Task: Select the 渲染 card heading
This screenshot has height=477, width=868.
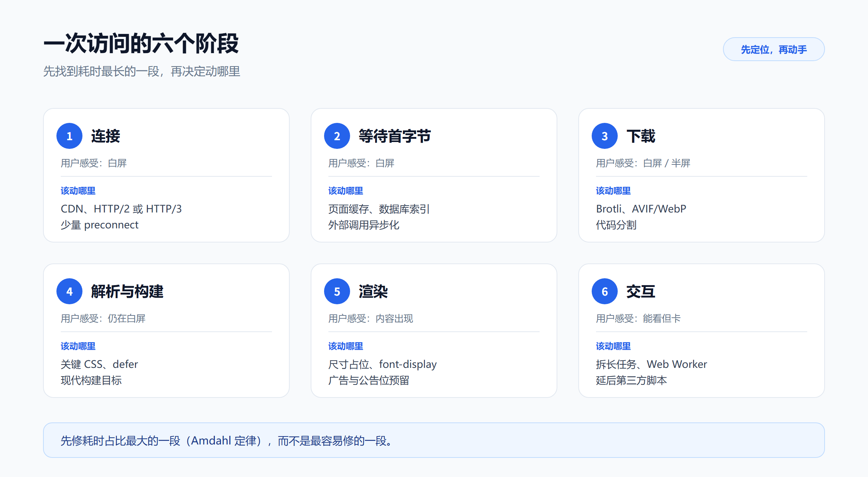Action: [x=373, y=292]
